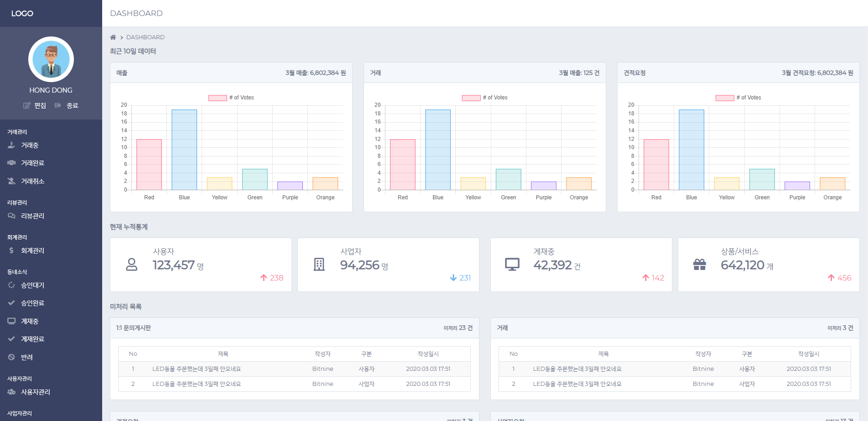The image size is (868, 421).
Task: Click the 반려 ban icon in sidebar
Action: tap(11, 357)
